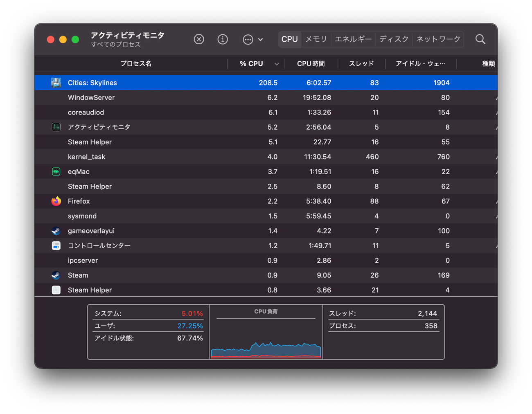Click the コントロールセンター process icon
Screen dimensions: 532x414
coord(56,246)
